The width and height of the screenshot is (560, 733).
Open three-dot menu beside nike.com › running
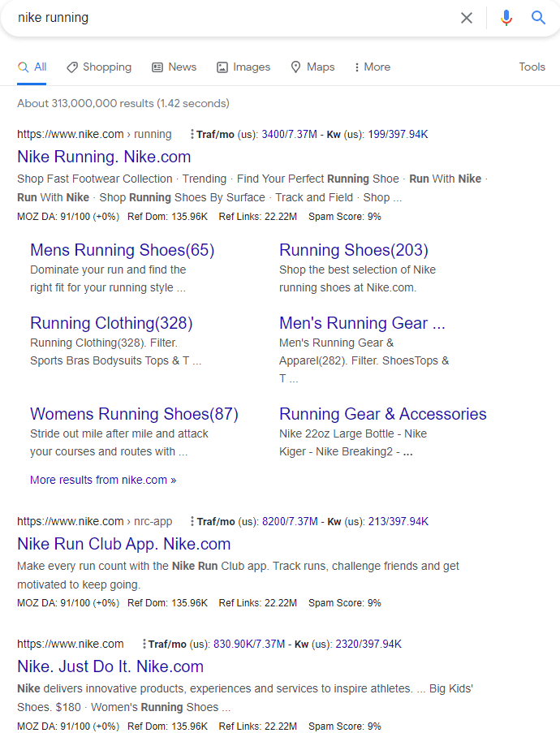[x=192, y=135]
